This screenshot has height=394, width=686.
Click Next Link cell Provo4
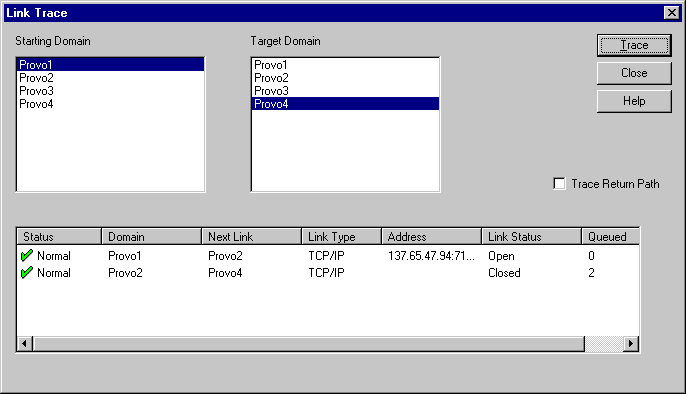(225, 273)
